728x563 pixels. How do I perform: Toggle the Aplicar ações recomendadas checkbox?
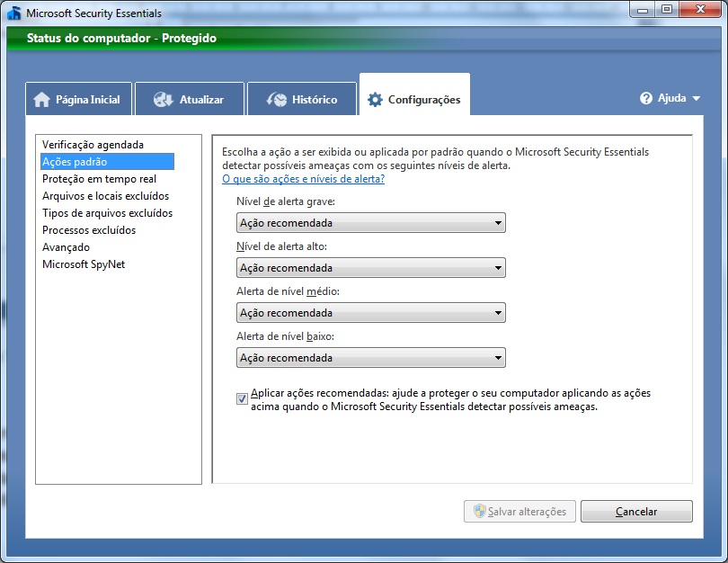point(242,398)
